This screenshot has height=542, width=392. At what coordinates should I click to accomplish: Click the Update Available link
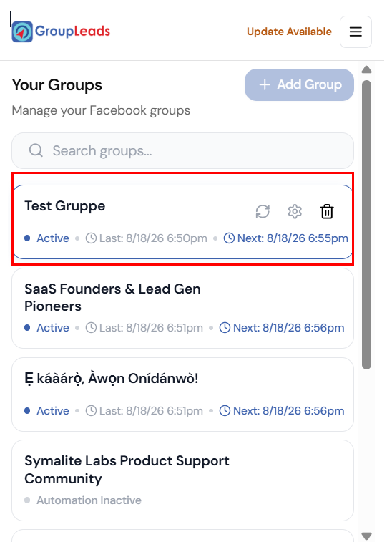pos(289,32)
